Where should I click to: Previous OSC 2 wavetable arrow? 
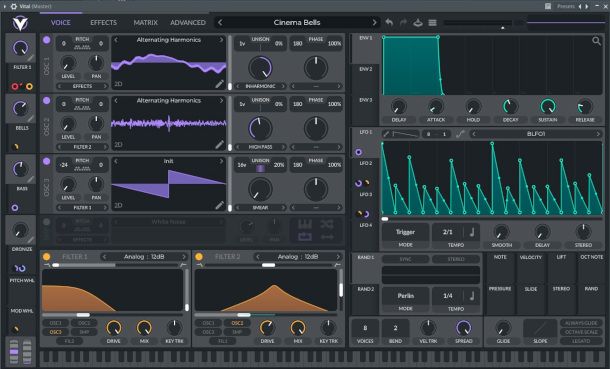pyautogui.click(x=116, y=100)
